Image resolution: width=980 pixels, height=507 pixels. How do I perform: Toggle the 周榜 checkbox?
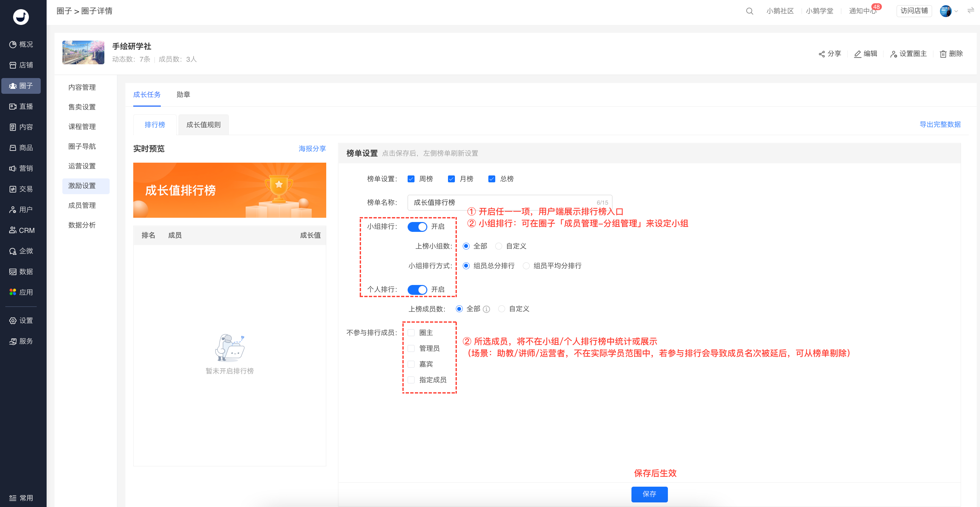[411, 179]
